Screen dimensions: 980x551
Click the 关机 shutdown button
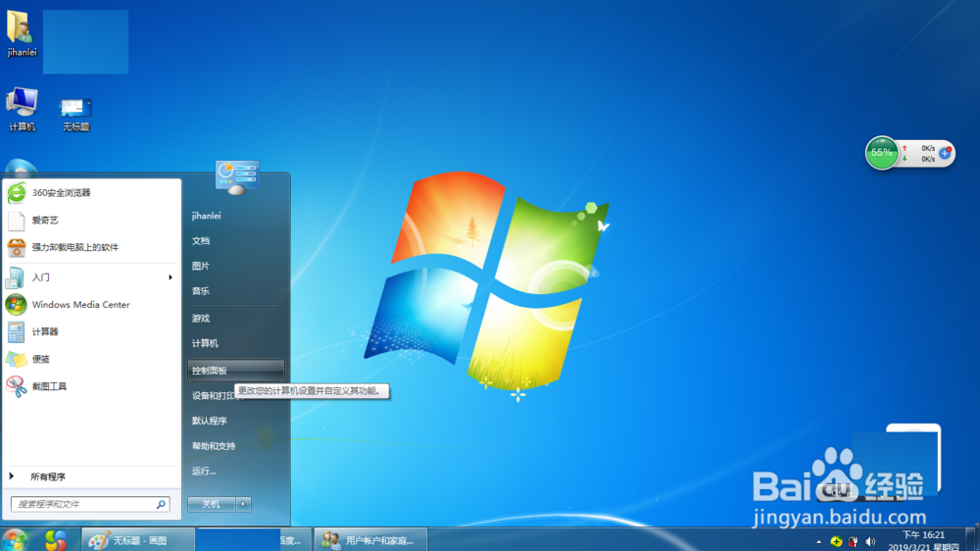(212, 504)
